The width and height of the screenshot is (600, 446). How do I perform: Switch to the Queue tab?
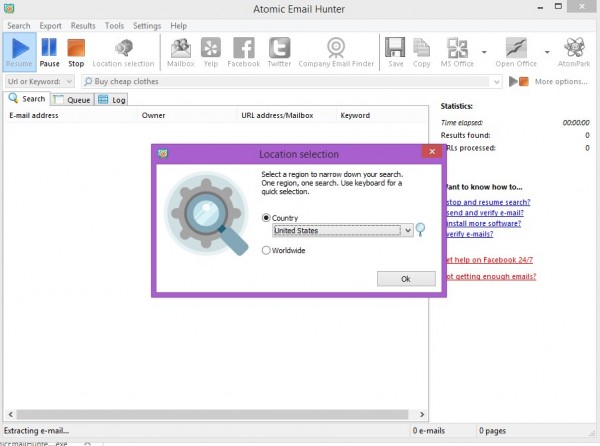(72, 100)
